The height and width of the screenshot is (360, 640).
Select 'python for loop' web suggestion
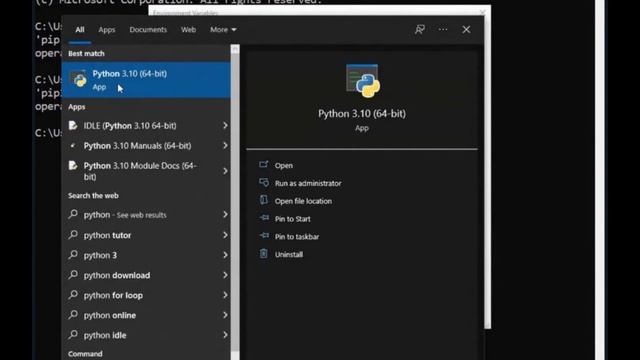click(146, 295)
